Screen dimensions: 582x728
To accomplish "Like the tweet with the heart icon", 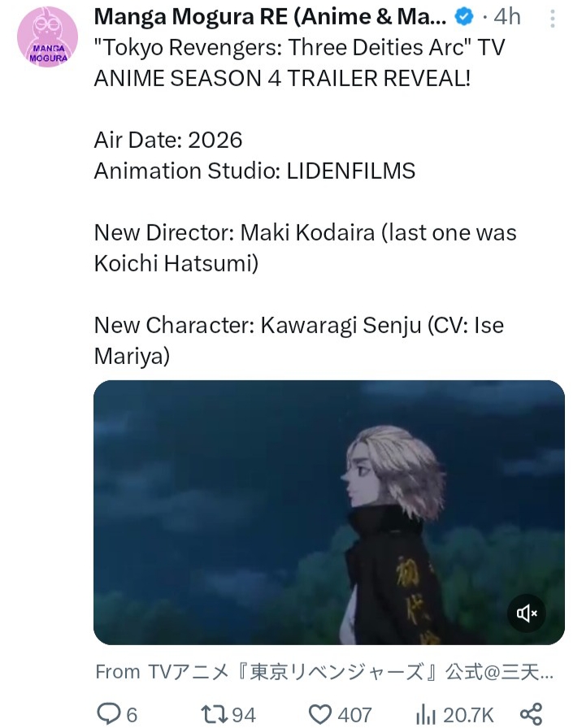I will click(320, 714).
